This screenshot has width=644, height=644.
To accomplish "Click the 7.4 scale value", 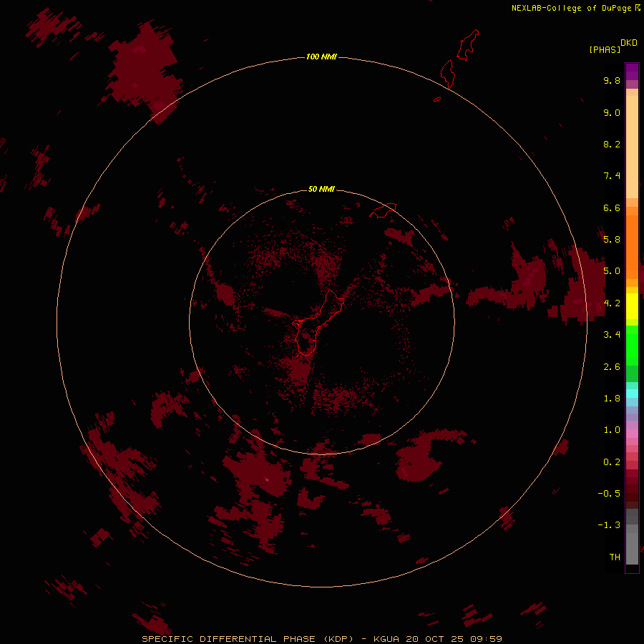I will click(612, 176).
